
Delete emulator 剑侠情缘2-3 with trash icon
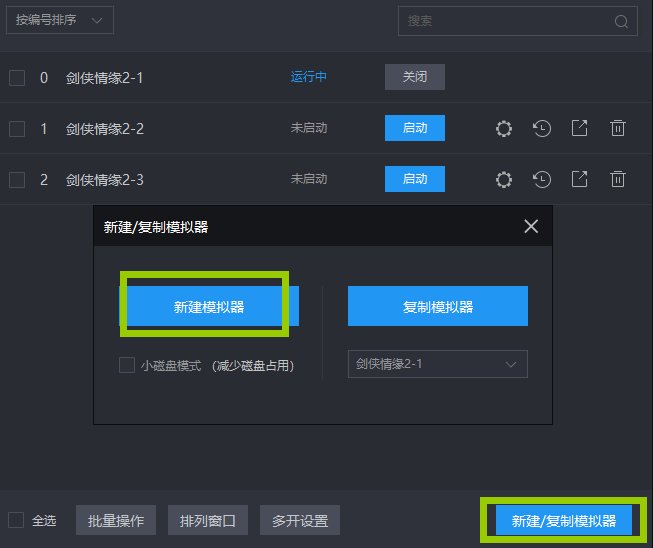(618, 179)
